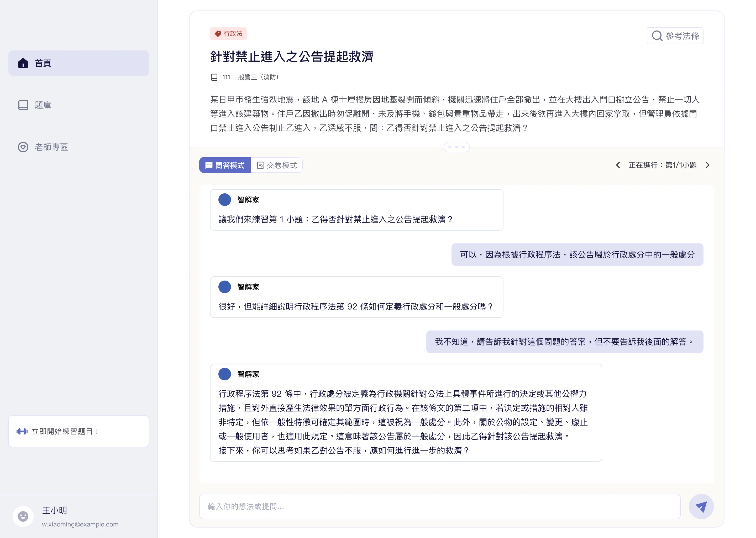Select the 首頁 home icon in sidebar

23,63
